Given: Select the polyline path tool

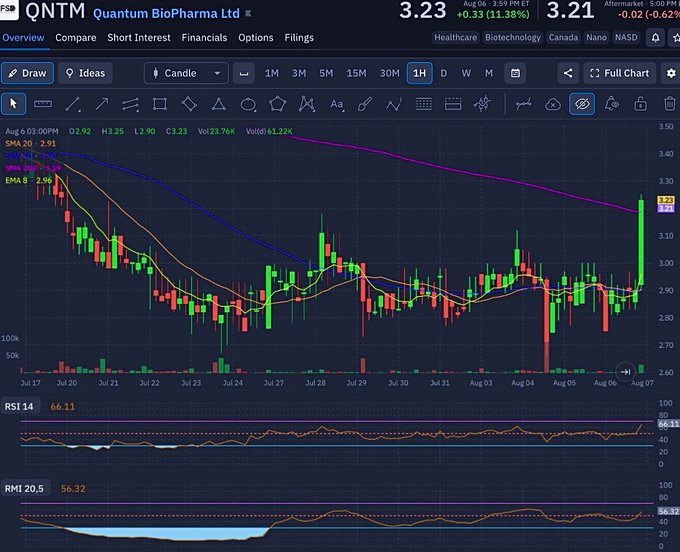Looking at the screenshot, I should [x=394, y=104].
